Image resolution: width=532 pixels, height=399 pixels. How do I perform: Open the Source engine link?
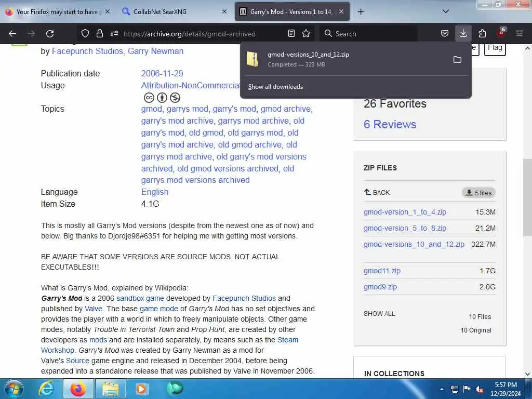[77, 361]
